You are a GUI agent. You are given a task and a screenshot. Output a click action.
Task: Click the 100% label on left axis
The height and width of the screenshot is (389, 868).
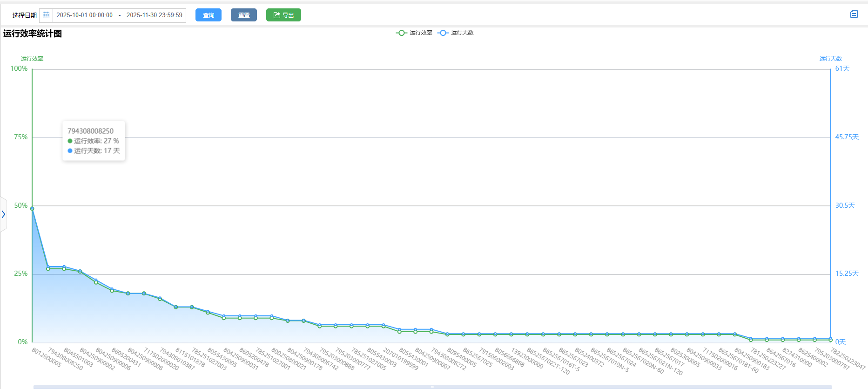tap(19, 68)
